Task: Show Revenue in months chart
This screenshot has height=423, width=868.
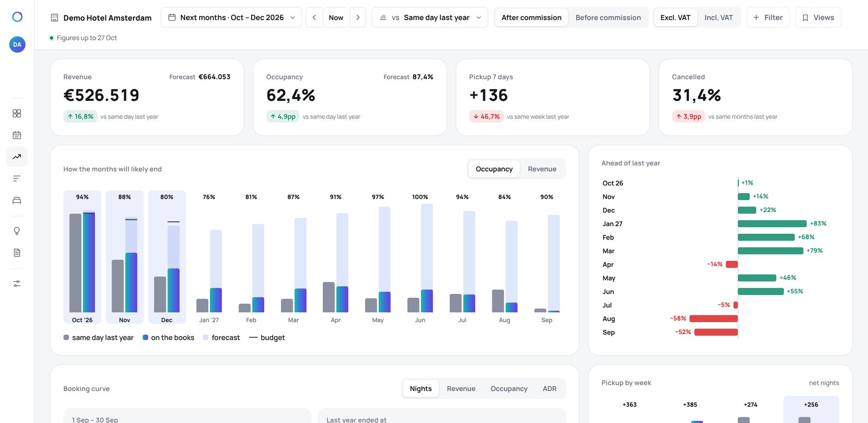Action: tap(542, 169)
